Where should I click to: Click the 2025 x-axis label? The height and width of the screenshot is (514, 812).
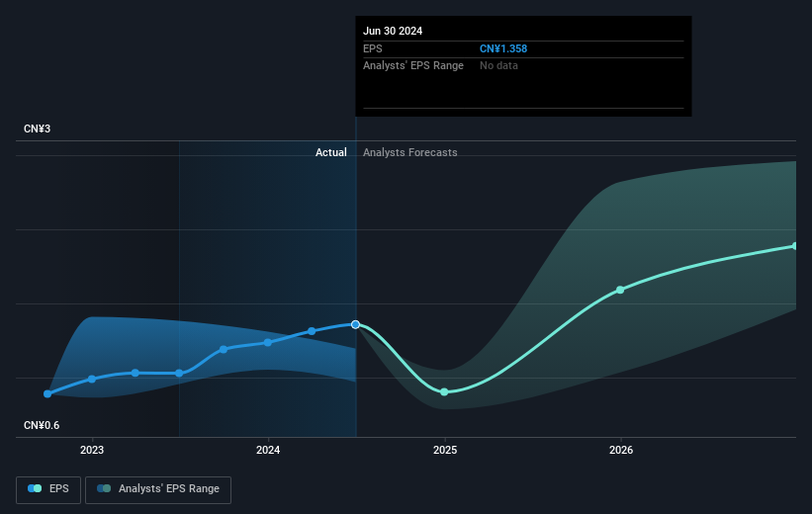[x=445, y=450]
